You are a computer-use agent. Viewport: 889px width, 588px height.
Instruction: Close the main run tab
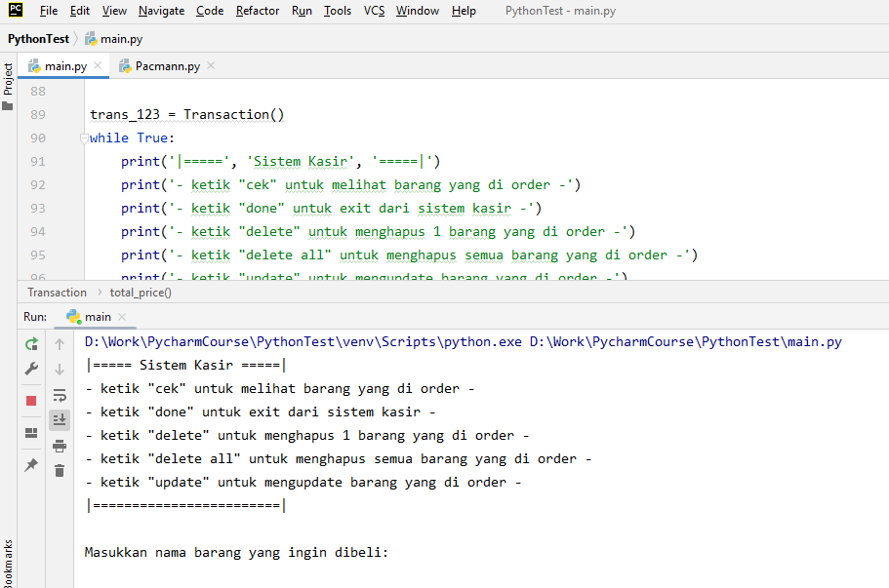point(122,317)
